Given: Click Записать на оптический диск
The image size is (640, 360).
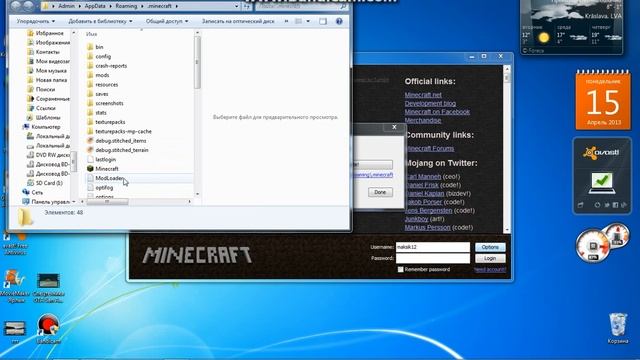Looking at the screenshot, I should (x=238, y=21).
